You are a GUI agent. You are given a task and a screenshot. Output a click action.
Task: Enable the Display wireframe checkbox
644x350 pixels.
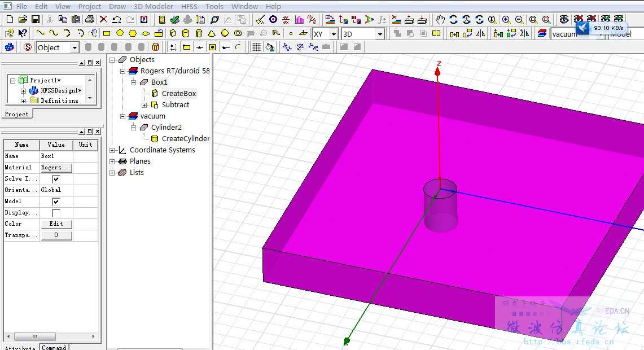click(x=56, y=213)
